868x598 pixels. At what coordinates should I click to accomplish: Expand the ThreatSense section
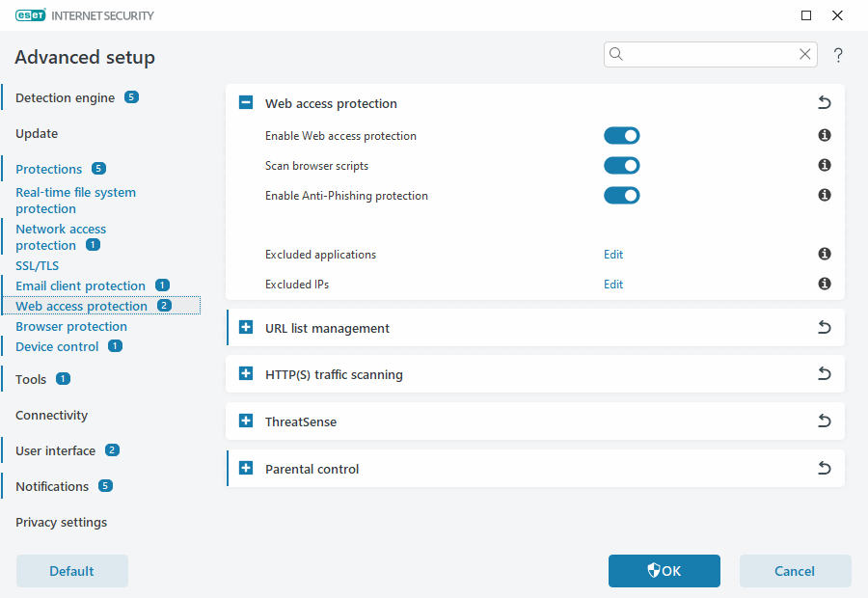click(x=246, y=421)
